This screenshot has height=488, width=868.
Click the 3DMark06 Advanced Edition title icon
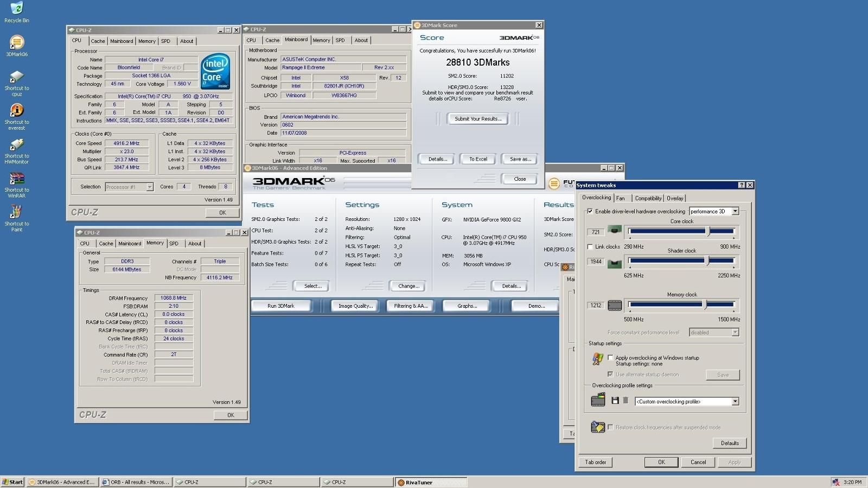[247, 168]
